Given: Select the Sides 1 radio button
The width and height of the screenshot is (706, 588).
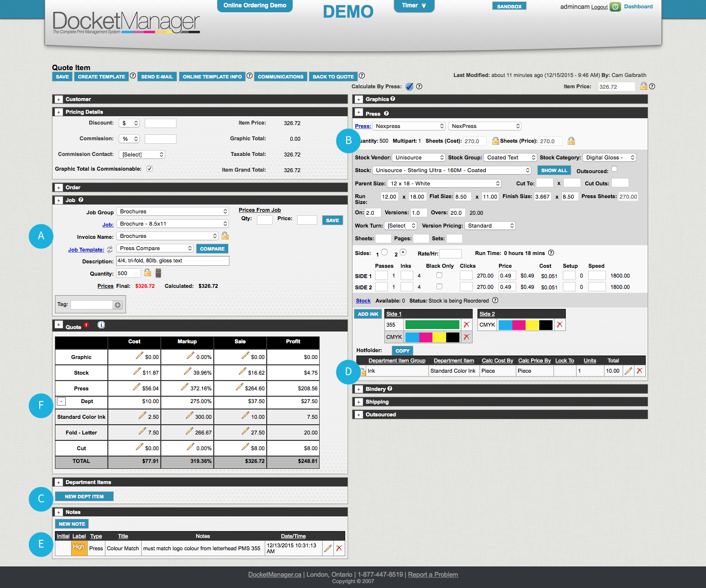Looking at the screenshot, I should pyautogui.click(x=384, y=253).
